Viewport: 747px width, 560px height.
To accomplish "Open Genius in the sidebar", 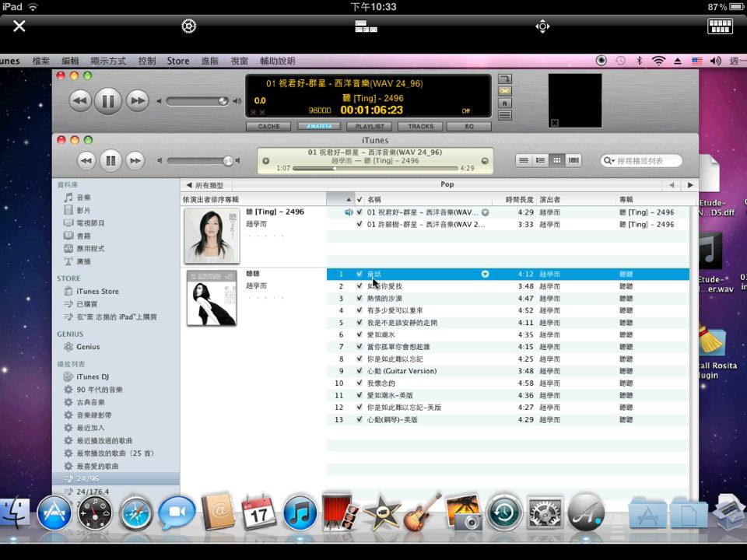I will point(88,347).
